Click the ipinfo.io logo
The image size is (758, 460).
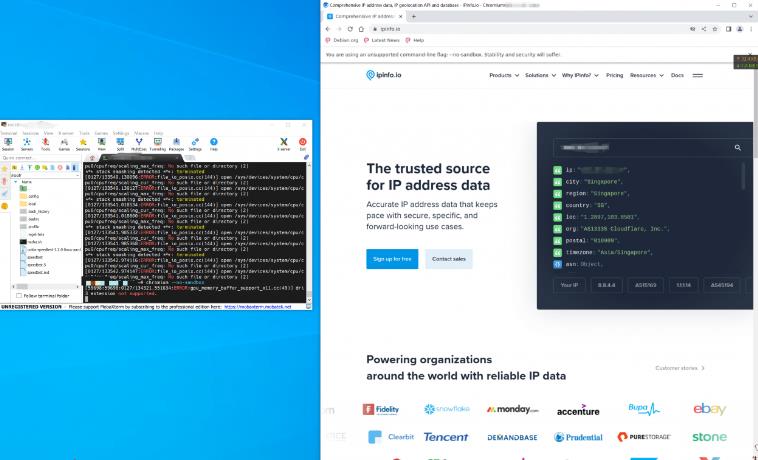point(384,75)
